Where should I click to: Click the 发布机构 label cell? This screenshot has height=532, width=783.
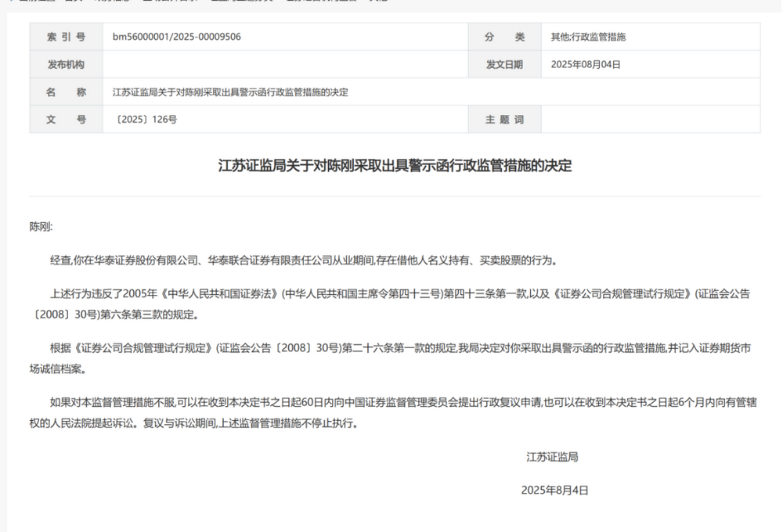[67, 64]
